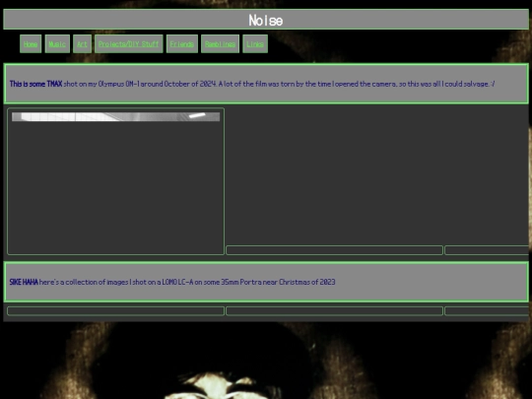Open the Links page
Viewport: 532px width, 399px height.
(255, 44)
